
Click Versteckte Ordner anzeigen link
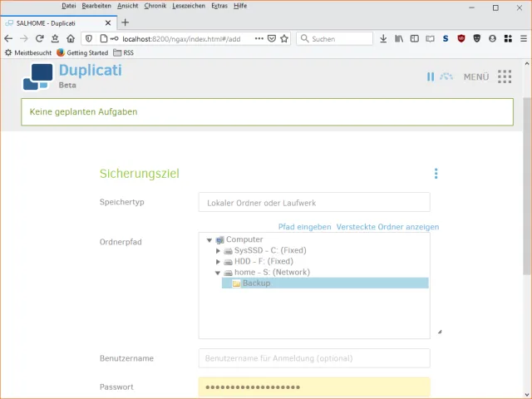pyautogui.click(x=387, y=227)
